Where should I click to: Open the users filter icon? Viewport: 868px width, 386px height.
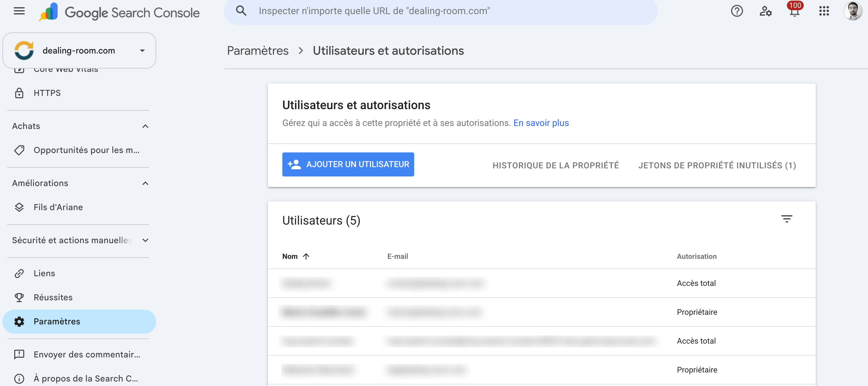(x=787, y=219)
